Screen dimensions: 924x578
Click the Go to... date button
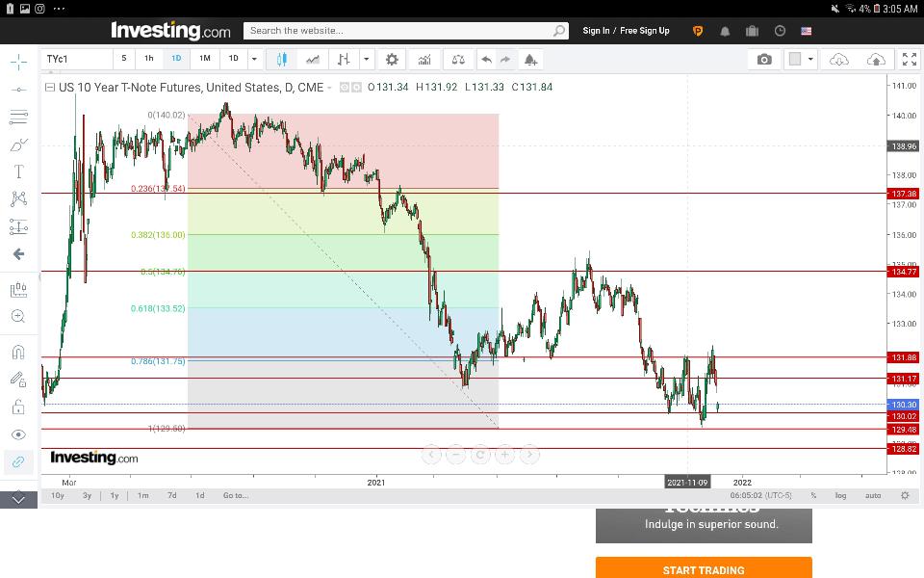pos(236,495)
